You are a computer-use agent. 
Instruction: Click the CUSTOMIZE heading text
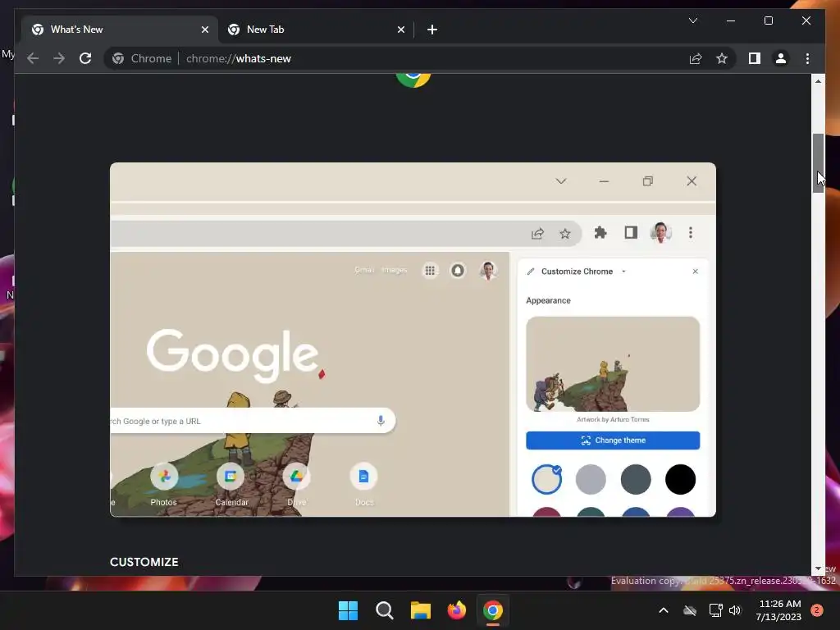click(144, 562)
